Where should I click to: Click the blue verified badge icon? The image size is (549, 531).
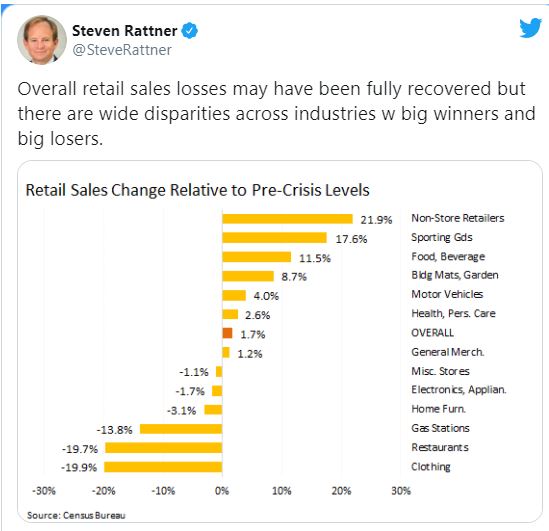(189, 30)
